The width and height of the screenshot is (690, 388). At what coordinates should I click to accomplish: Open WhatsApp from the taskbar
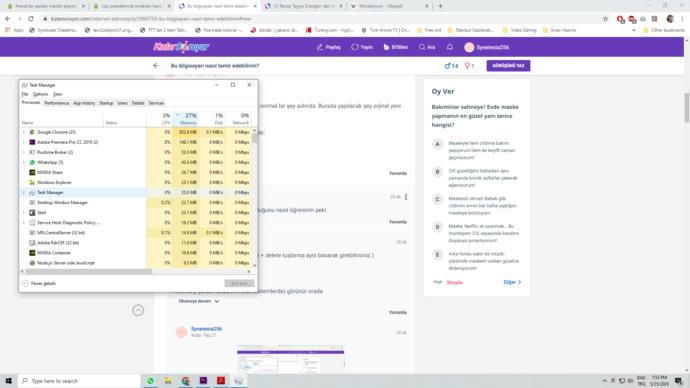pyautogui.click(x=150, y=381)
